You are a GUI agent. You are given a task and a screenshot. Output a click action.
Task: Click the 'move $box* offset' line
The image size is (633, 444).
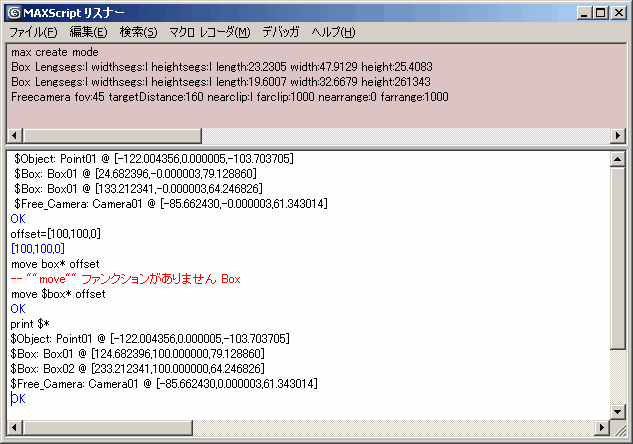[x=58, y=294]
